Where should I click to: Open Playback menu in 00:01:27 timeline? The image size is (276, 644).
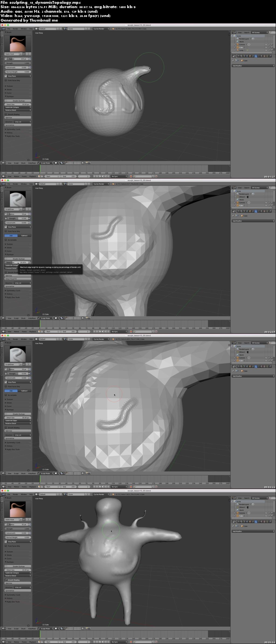(33, 176)
